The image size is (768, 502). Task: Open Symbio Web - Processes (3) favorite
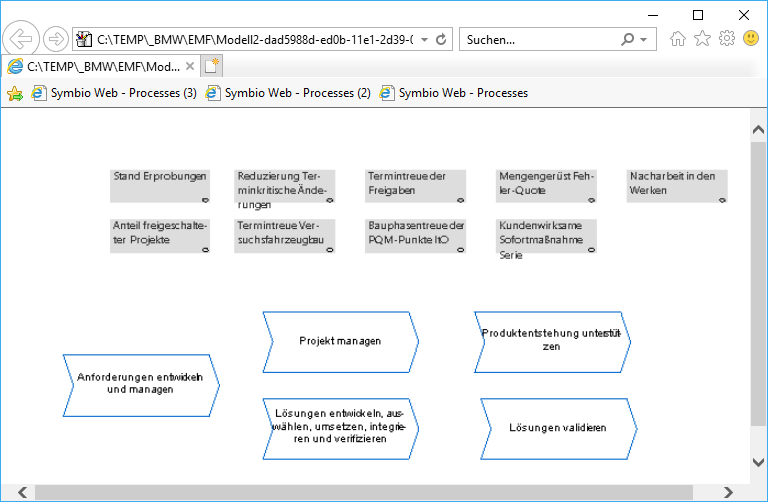[x=114, y=93]
